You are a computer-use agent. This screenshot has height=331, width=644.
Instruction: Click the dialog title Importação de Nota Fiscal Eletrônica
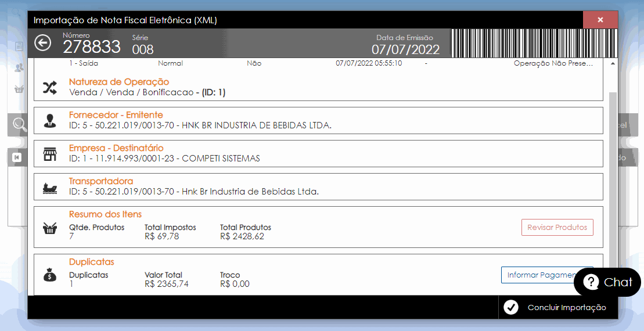click(x=125, y=20)
